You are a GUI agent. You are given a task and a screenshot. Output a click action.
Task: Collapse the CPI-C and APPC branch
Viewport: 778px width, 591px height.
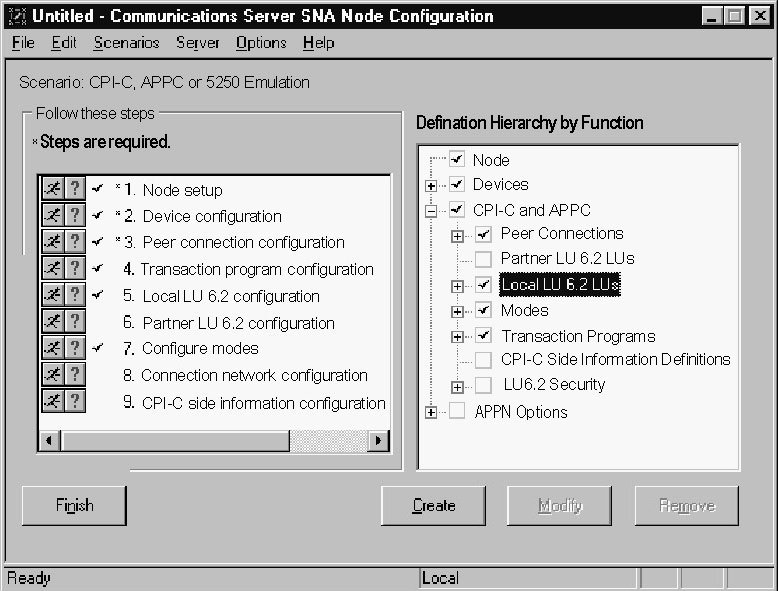coord(431,210)
